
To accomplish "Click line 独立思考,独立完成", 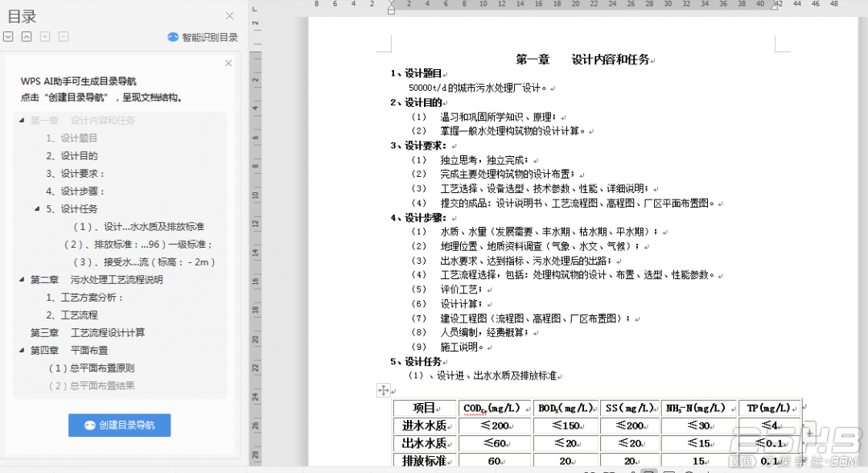I will click(x=484, y=160).
